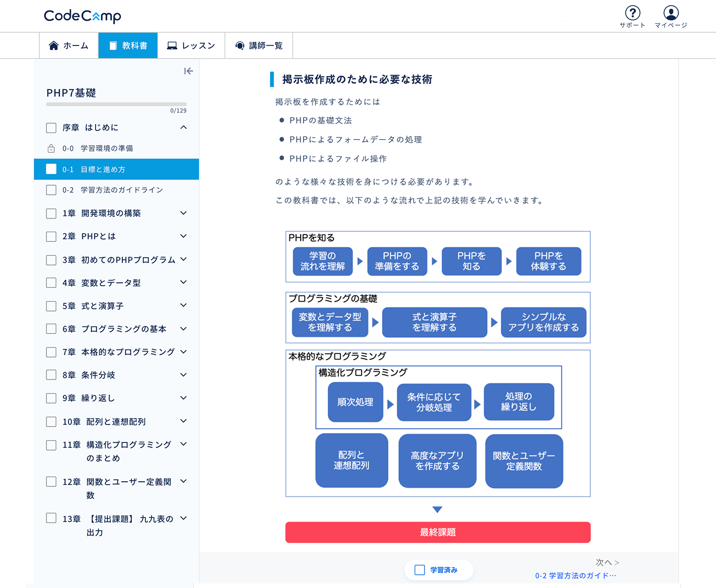Click the 学習の流れを理解 diagram box
Screen dimensions: 716x588
point(323,261)
